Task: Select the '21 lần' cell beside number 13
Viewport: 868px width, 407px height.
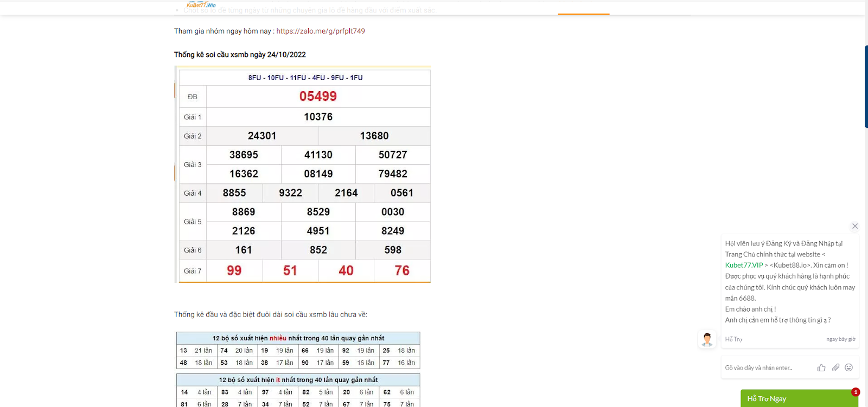Action: pos(203,351)
